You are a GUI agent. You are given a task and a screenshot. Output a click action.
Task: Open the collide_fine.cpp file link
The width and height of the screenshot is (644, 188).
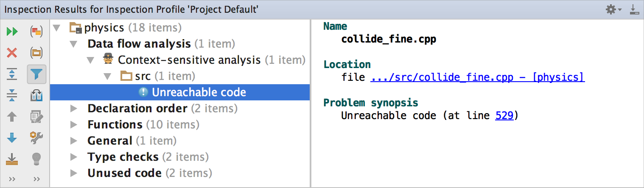477,77
